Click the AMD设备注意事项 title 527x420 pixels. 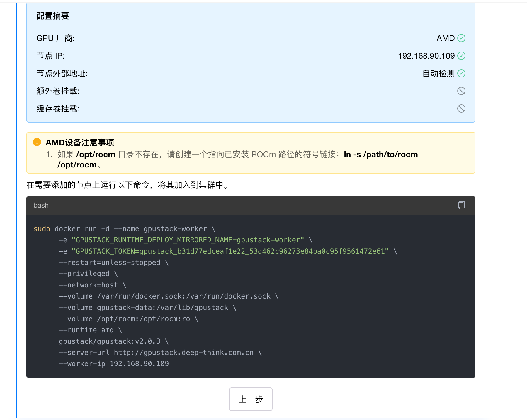80,143
